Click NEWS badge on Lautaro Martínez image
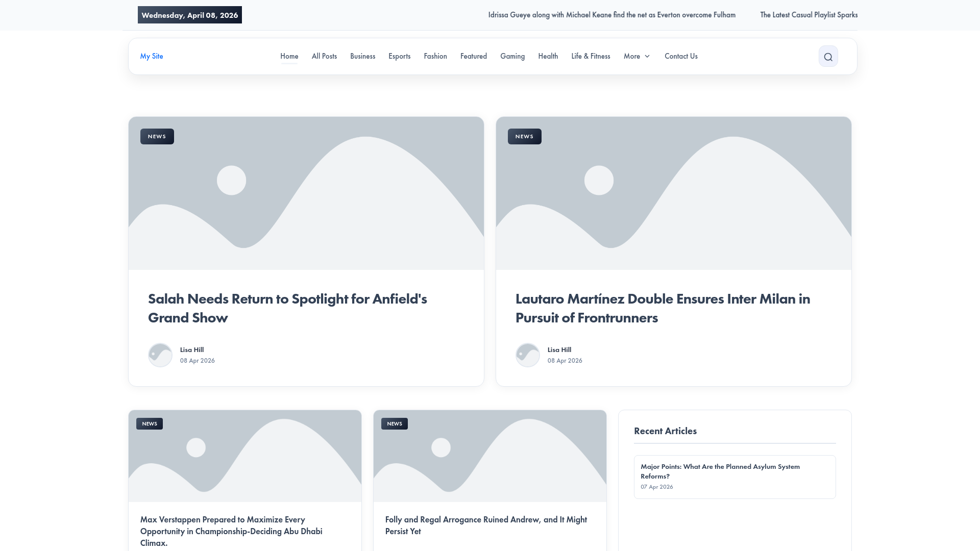Image resolution: width=980 pixels, height=551 pixels. (x=524, y=137)
